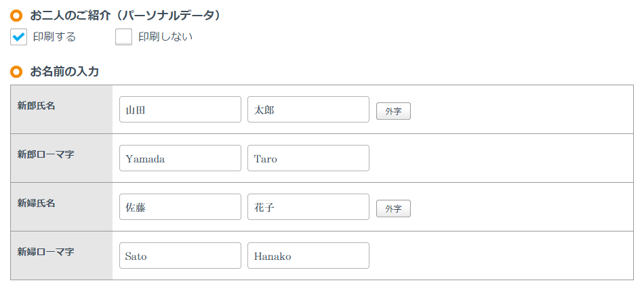Click the bride's given name field containing 花子
Viewport: 644px width, 287px height.
pyautogui.click(x=308, y=207)
